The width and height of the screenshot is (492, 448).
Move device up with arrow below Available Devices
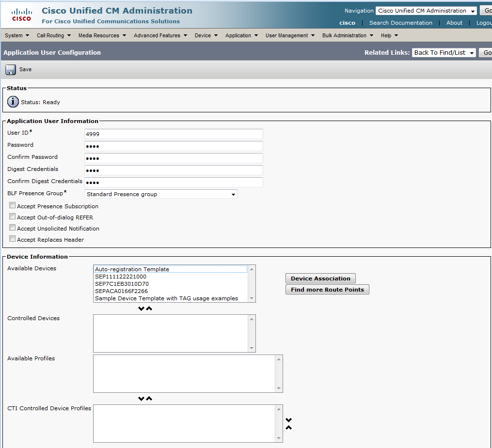point(149,309)
